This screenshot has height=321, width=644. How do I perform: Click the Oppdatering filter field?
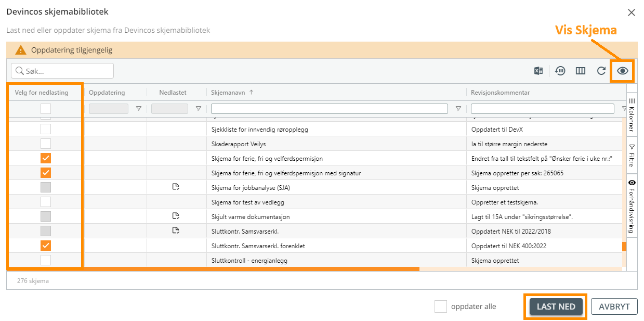point(109,109)
